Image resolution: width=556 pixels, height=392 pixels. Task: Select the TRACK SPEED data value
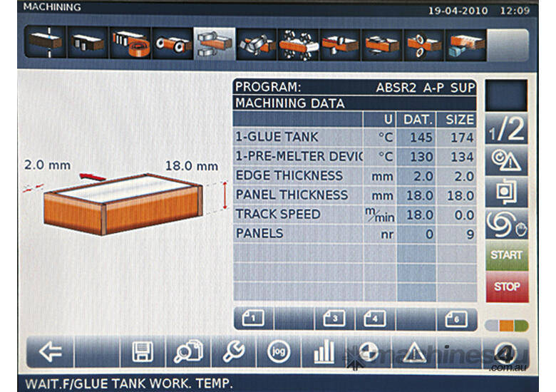(x=418, y=214)
